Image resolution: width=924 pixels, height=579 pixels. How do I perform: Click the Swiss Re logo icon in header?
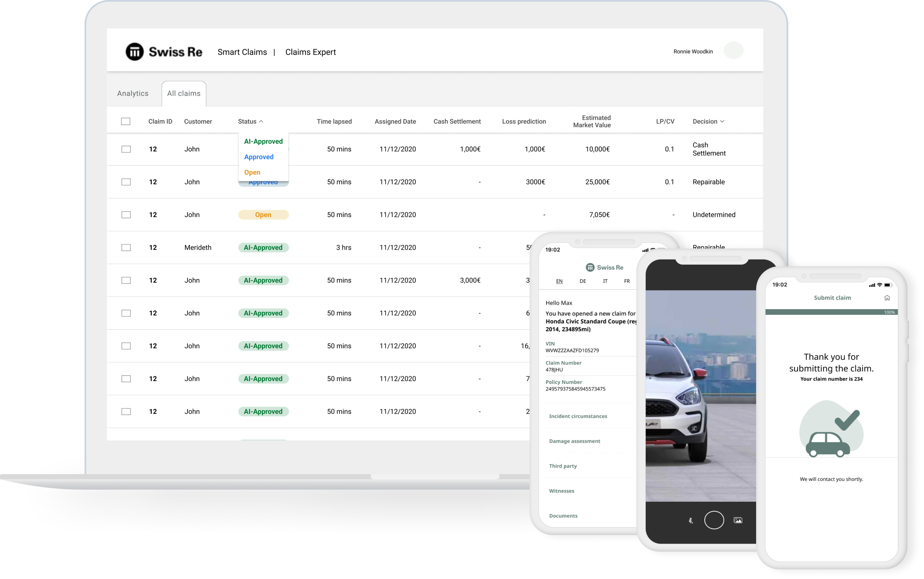tap(135, 52)
